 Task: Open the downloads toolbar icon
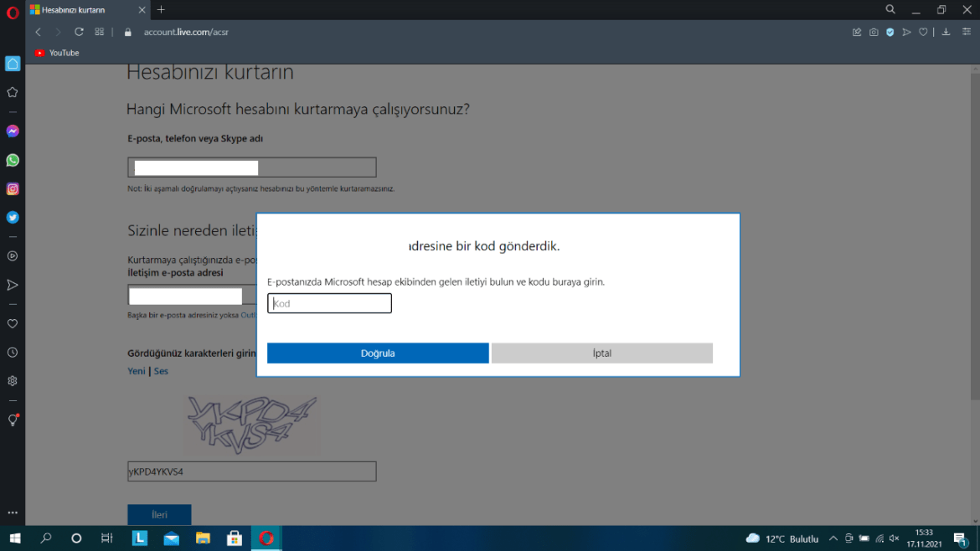click(x=946, y=32)
